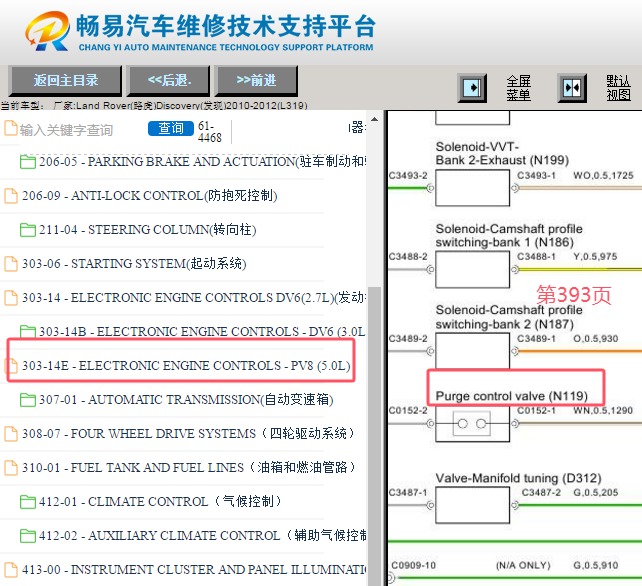The image size is (642, 586).
Task: Click folder icon for 412-02 Auxiliary Climate
Action: coord(27,535)
